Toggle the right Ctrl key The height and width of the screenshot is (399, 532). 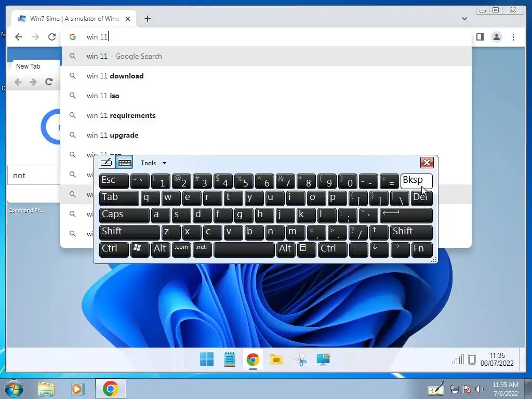332,249
